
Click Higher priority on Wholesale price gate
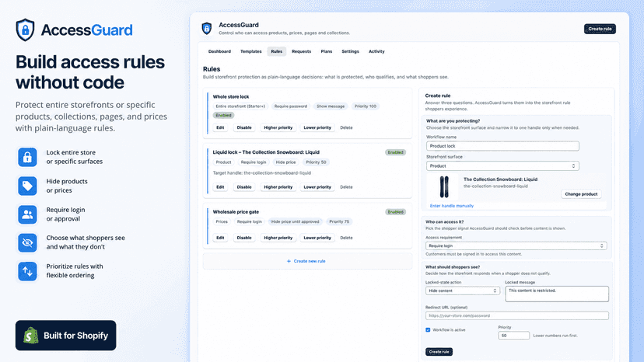[278, 238]
